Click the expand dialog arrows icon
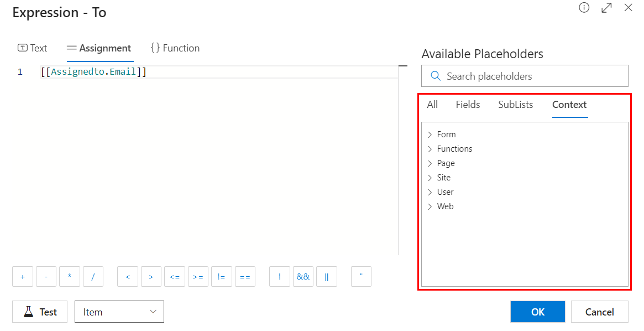Viewport: 644px width, 331px height. coord(606,8)
